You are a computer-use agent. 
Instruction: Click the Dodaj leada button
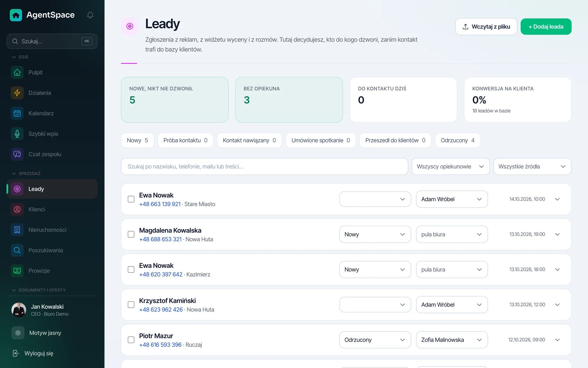click(546, 27)
